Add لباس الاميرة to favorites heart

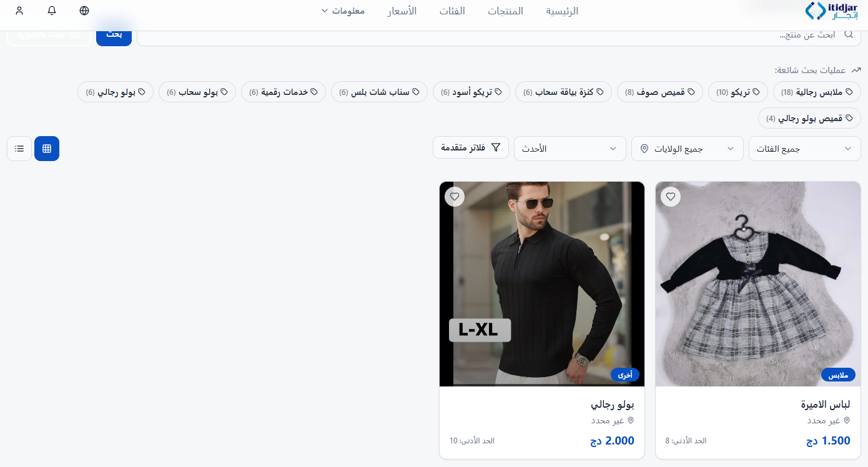point(671,196)
